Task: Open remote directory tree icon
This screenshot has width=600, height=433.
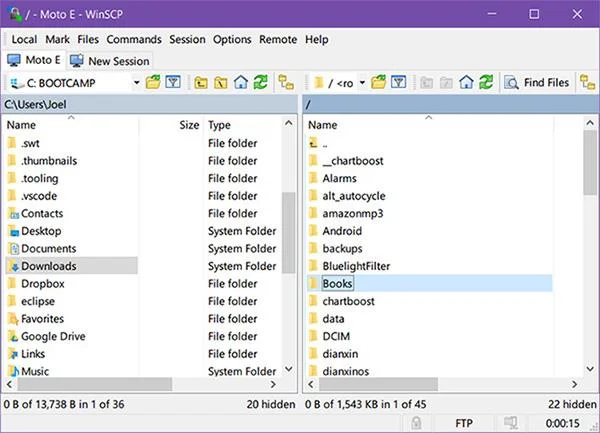Action: [587, 82]
